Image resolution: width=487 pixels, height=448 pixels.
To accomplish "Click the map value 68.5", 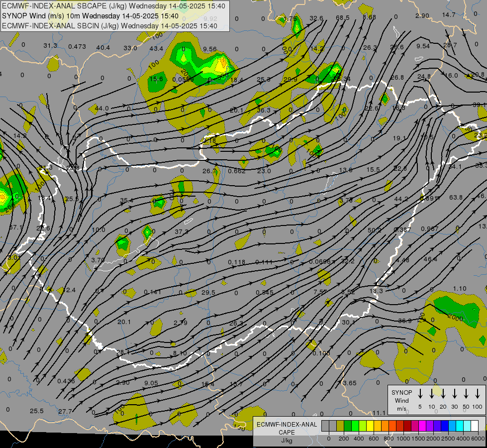I will point(343,18).
